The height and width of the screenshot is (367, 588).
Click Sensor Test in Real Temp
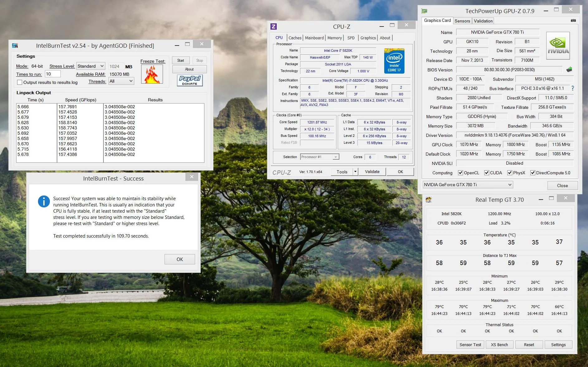click(x=470, y=345)
